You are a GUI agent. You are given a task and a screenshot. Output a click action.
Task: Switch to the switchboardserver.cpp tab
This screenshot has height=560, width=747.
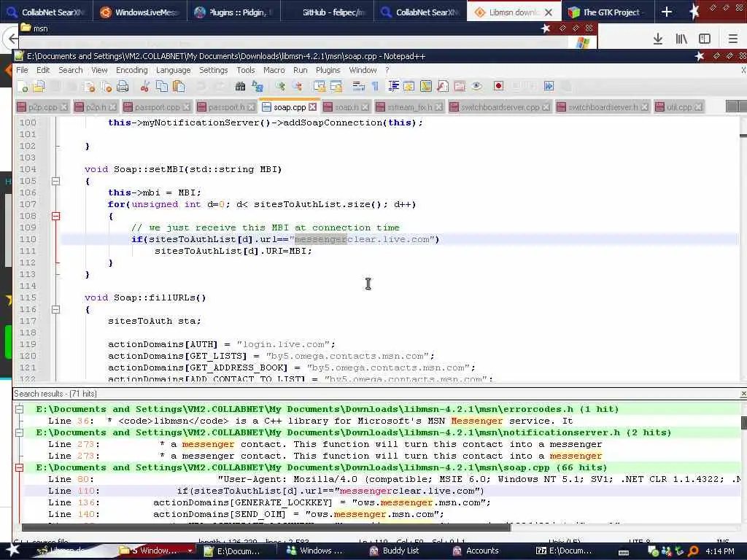[x=499, y=107]
